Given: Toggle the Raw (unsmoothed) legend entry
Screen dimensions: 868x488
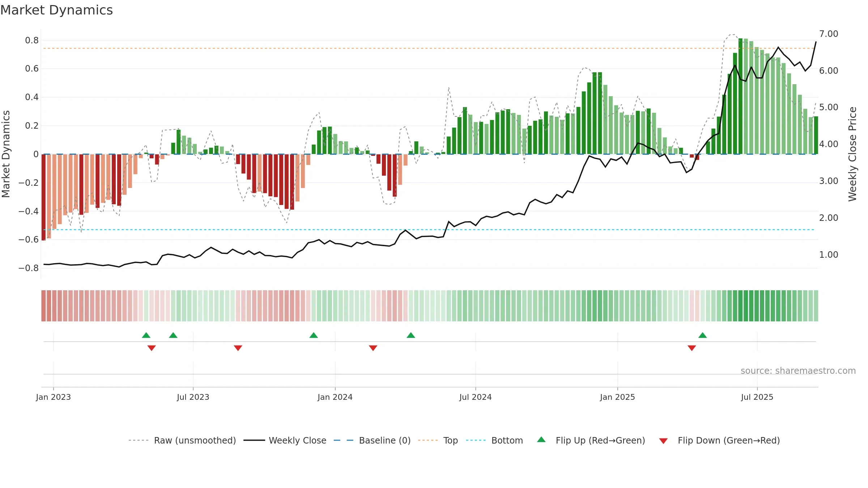Looking at the screenshot, I should [182, 440].
